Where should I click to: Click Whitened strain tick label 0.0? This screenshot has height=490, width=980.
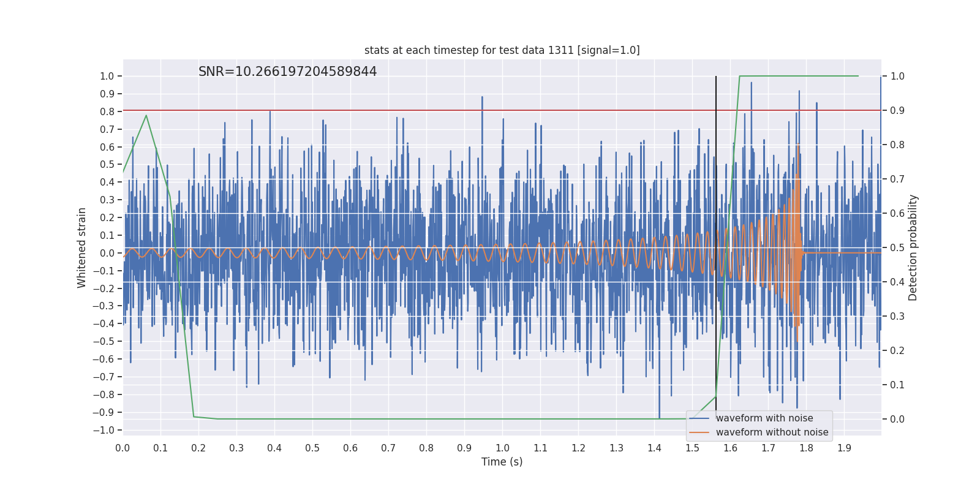pos(107,254)
